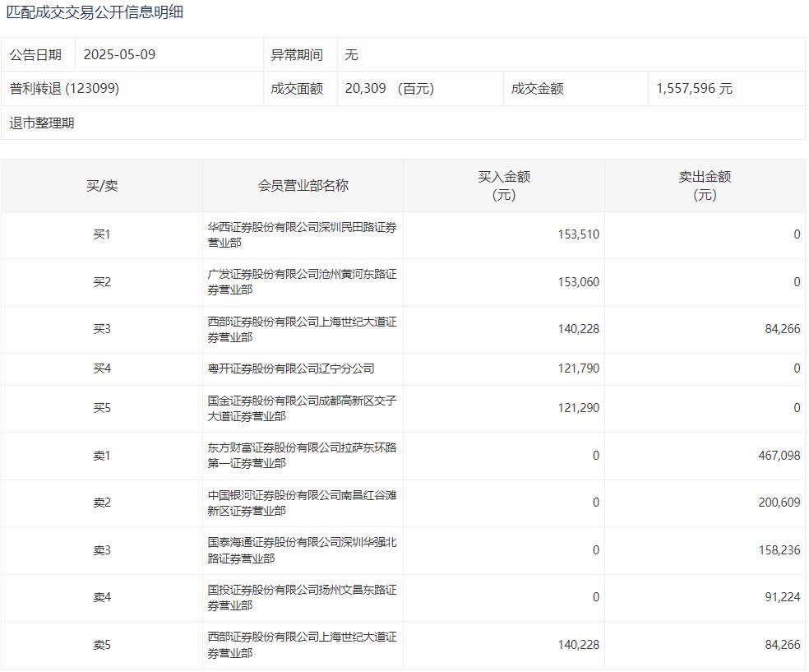Click the 匹配成交交易公开信息明细 title

point(95,12)
